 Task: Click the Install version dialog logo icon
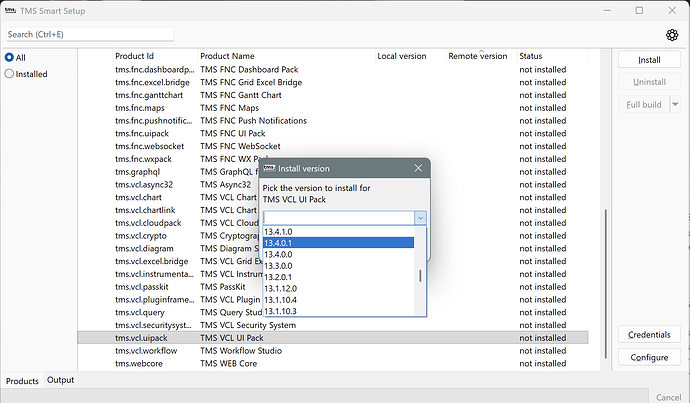(269, 168)
